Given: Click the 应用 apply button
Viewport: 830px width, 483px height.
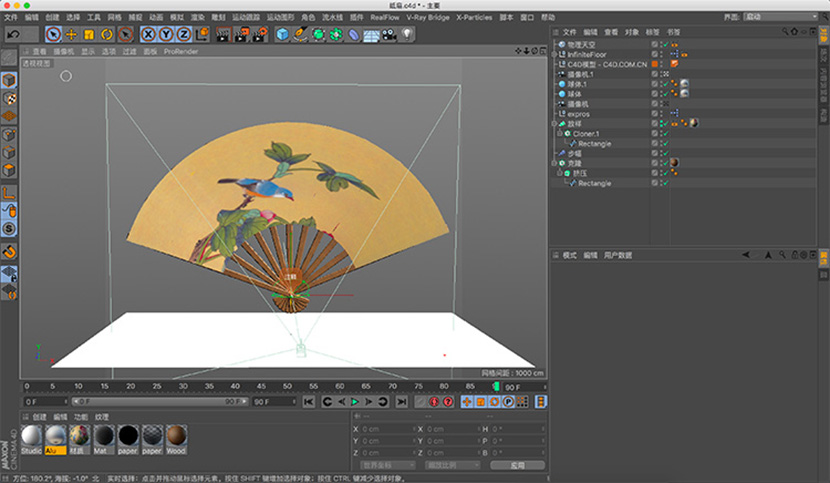Looking at the screenshot, I should click(517, 465).
